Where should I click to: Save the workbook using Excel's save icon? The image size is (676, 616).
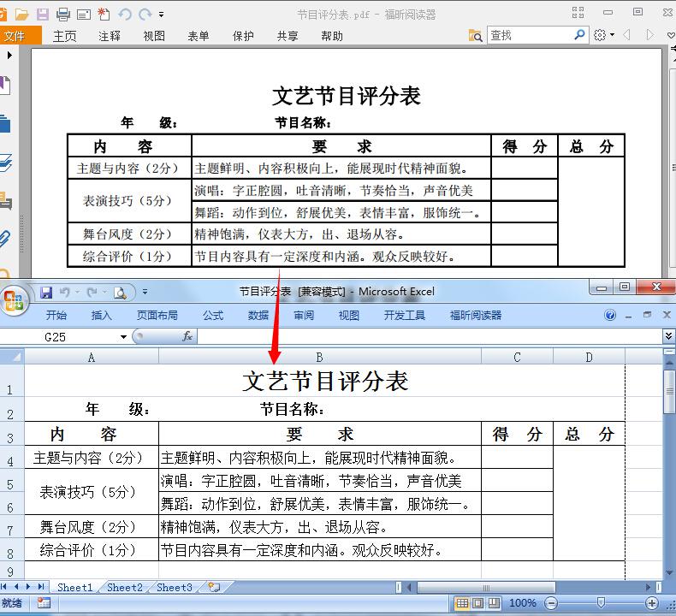[46, 292]
